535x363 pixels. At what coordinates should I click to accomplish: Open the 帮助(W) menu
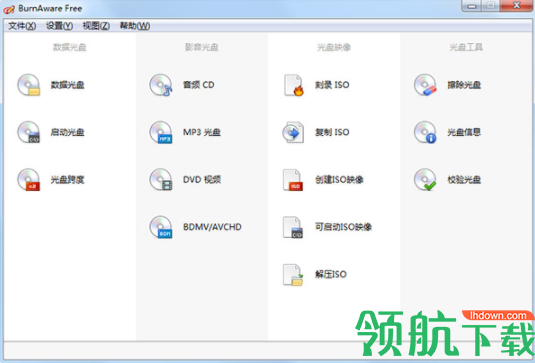[135, 26]
